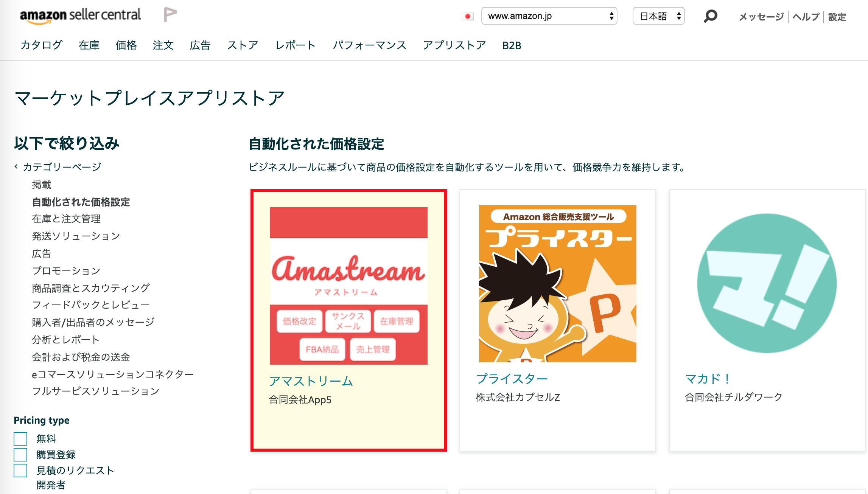Open the ストア menu
Screen dimensions: 868x494
coord(243,45)
